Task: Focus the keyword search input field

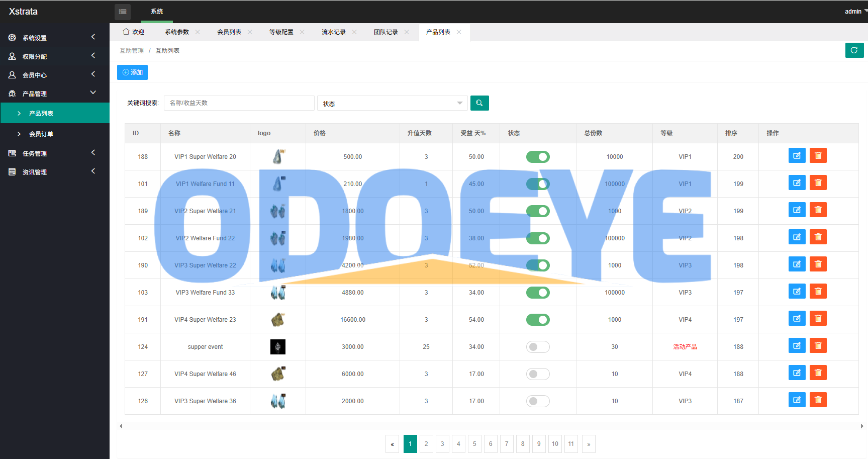Action: pyautogui.click(x=239, y=103)
